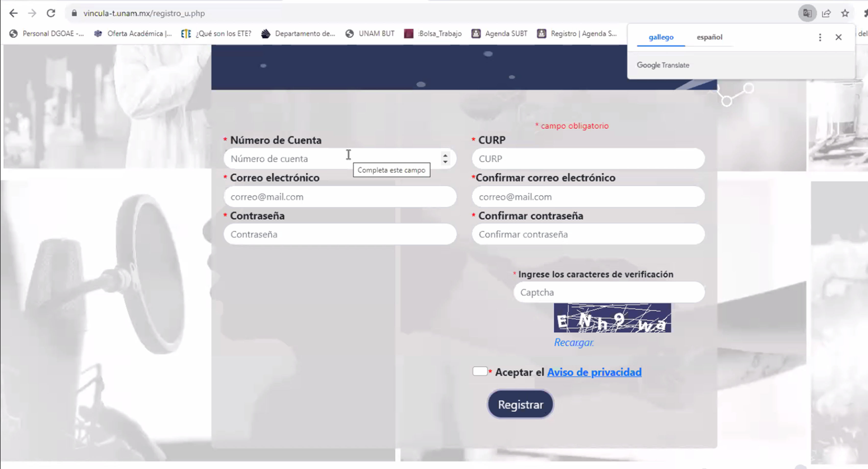Open Registro | Agenda S... bookmark

(x=577, y=33)
